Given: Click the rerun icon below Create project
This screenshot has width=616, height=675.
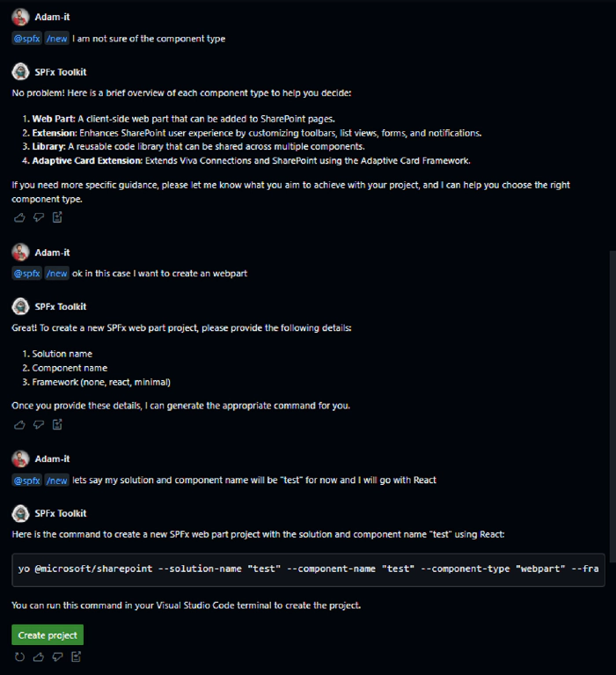Looking at the screenshot, I should (x=20, y=657).
